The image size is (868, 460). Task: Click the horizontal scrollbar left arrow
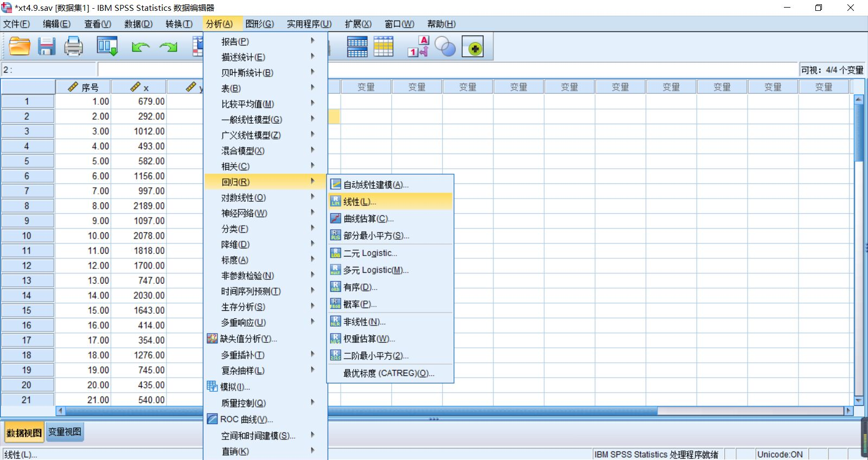pyautogui.click(x=60, y=411)
